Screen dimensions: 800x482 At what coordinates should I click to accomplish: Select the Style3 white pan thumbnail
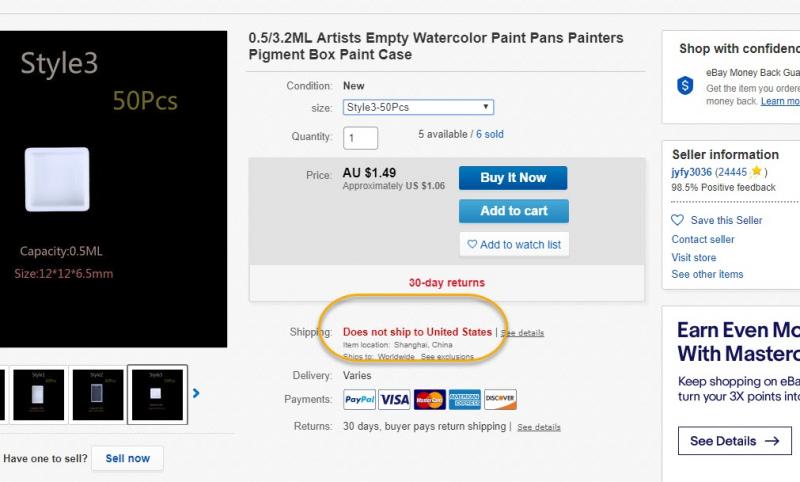pos(157,394)
